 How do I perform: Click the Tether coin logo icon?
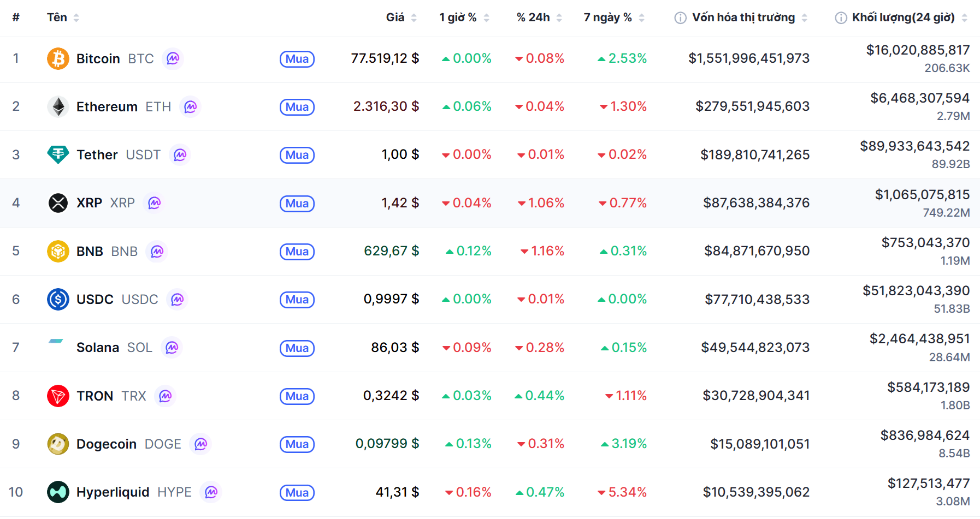(x=58, y=155)
